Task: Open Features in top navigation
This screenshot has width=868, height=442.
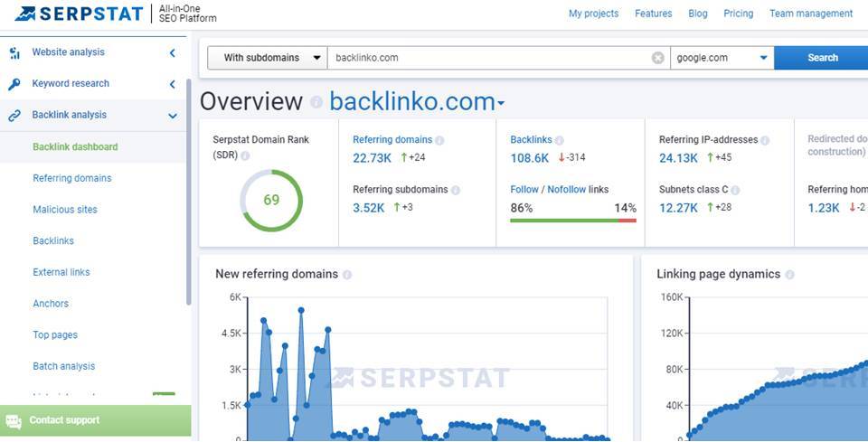Action: 653,14
